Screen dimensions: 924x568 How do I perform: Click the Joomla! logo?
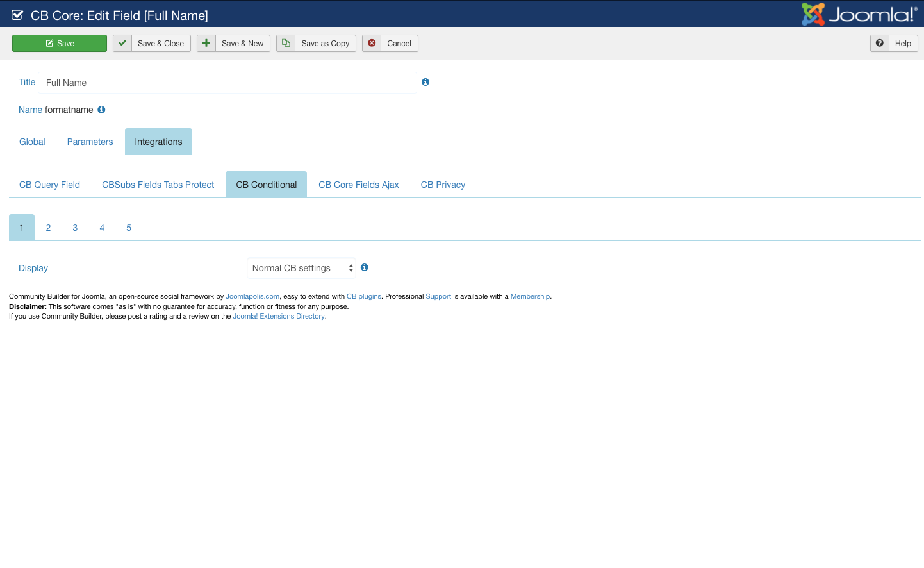coord(859,14)
